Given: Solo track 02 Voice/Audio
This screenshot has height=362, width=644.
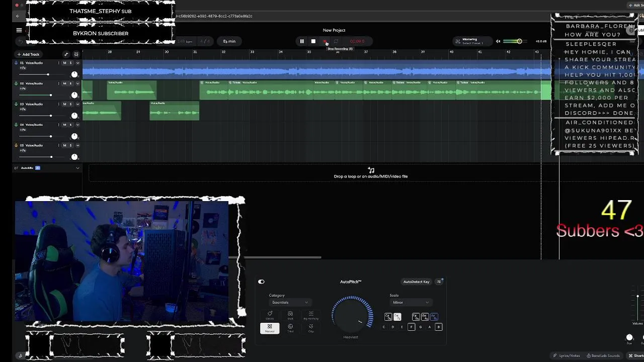Looking at the screenshot, I should click(x=70, y=83).
